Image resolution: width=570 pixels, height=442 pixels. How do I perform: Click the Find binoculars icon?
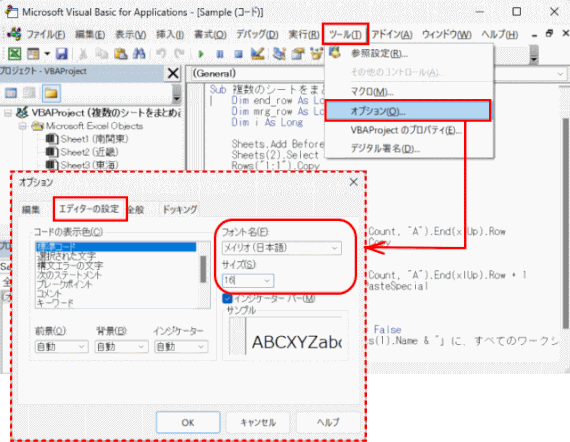click(x=139, y=54)
